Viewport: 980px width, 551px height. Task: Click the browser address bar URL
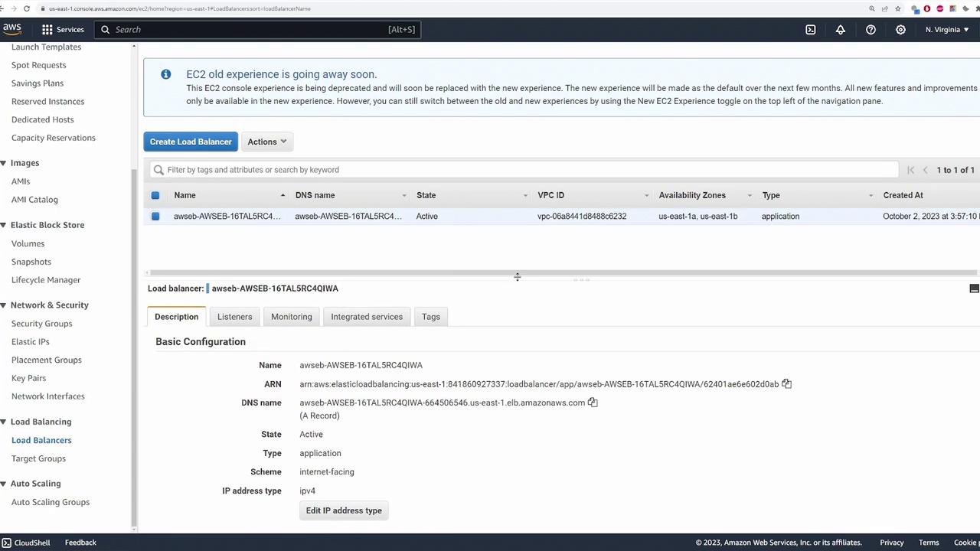coord(179,8)
